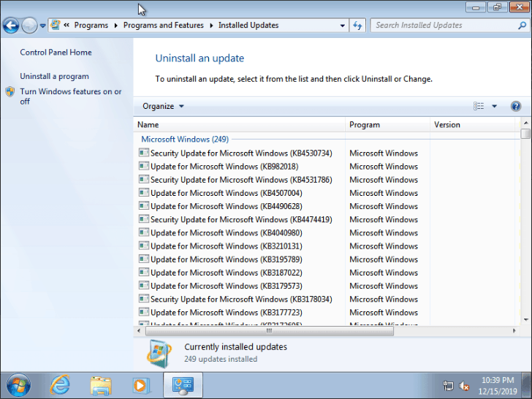
Task: Click the icon of update KB982018
Action: click(x=144, y=166)
